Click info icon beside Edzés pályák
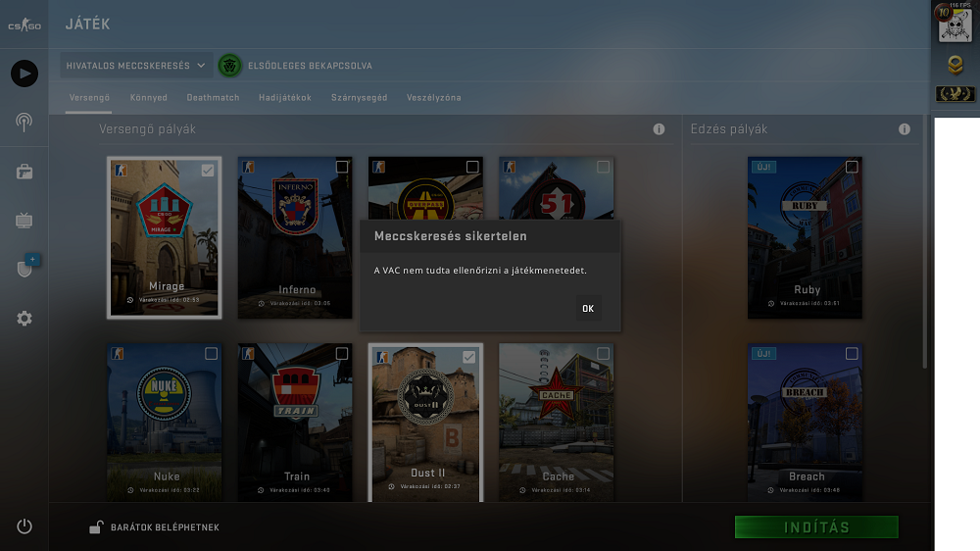 [905, 128]
